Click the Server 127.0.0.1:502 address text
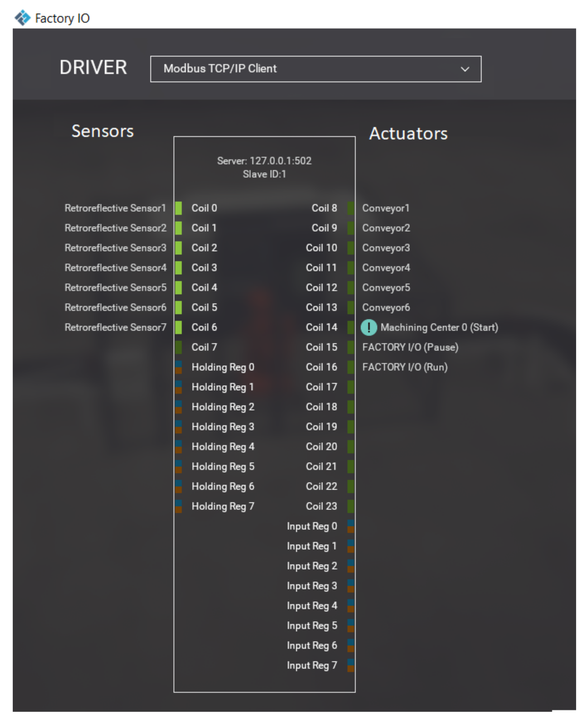The width and height of the screenshot is (588, 723). click(x=264, y=161)
